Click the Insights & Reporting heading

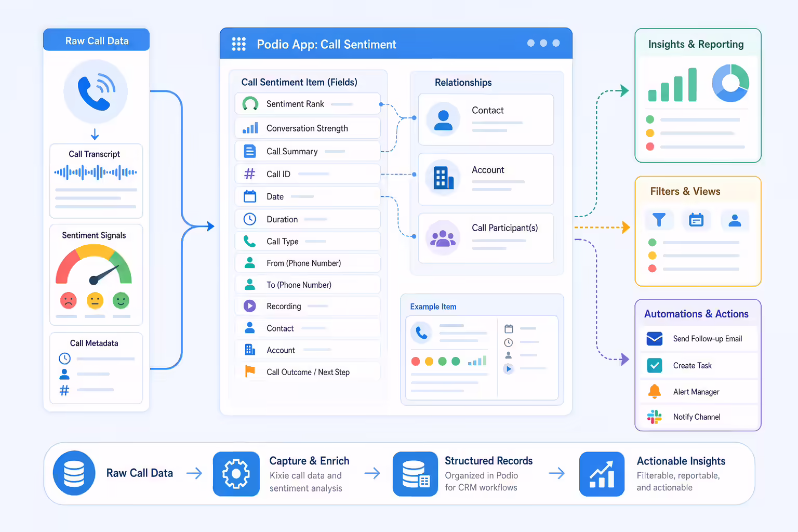pyautogui.click(x=696, y=44)
